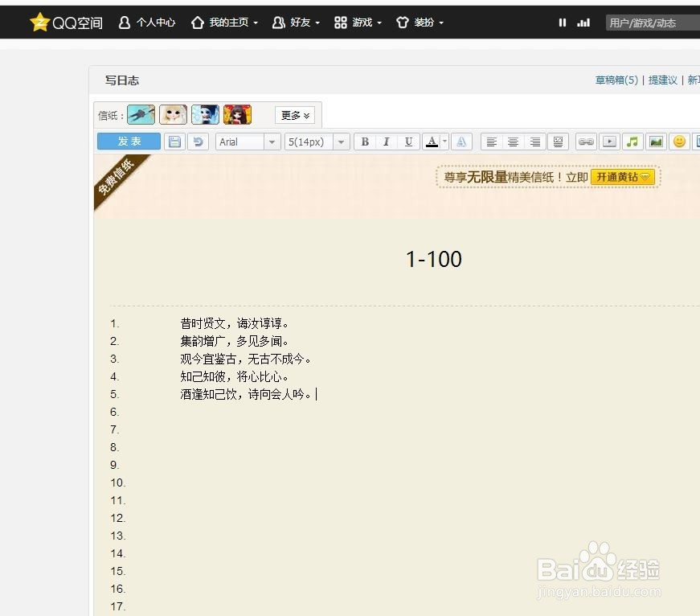Insert a hyperlink with chain icon
The image size is (700, 616).
(586, 142)
